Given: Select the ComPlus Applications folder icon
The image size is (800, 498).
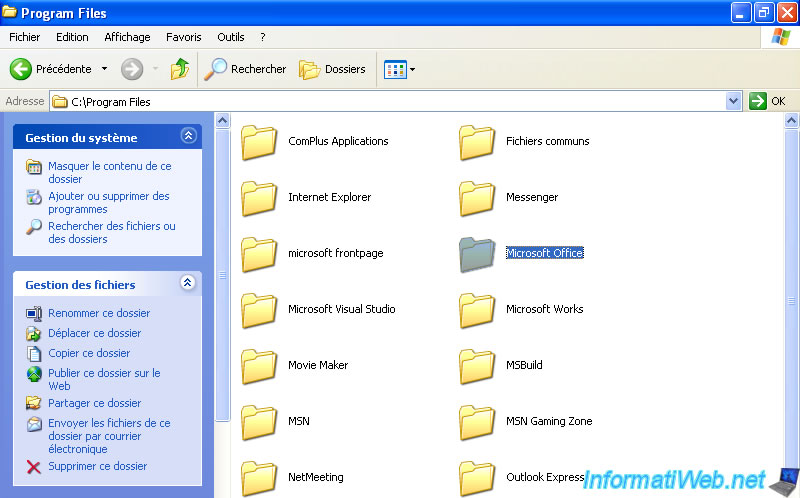Looking at the screenshot, I should tap(259, 142).
